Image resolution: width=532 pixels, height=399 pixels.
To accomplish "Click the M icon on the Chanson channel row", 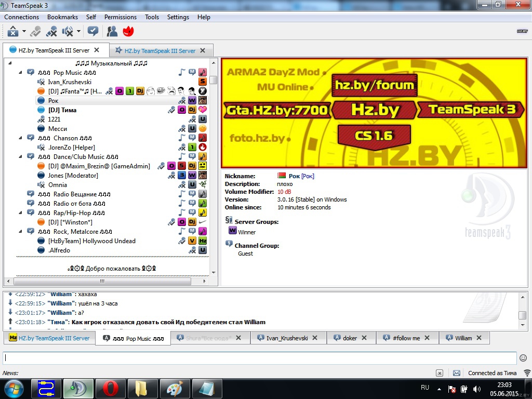I will coord(192,138).
